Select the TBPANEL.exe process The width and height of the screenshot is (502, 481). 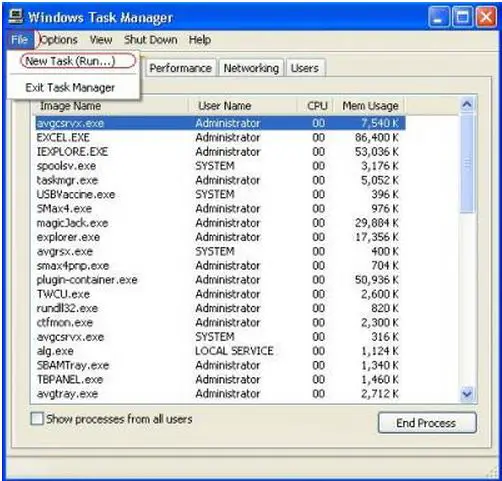(220, 379)
